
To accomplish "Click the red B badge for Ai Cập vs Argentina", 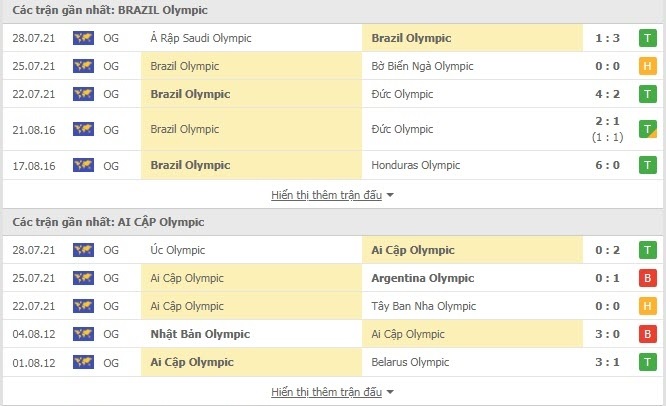I will [x=647, y=278].
